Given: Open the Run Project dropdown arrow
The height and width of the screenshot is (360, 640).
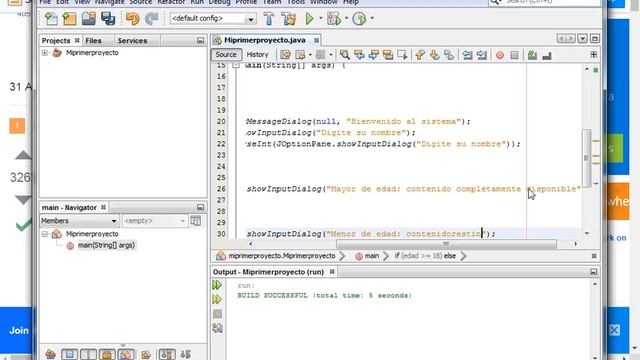Looking at the screenshot, I should (x=320, y=18).
